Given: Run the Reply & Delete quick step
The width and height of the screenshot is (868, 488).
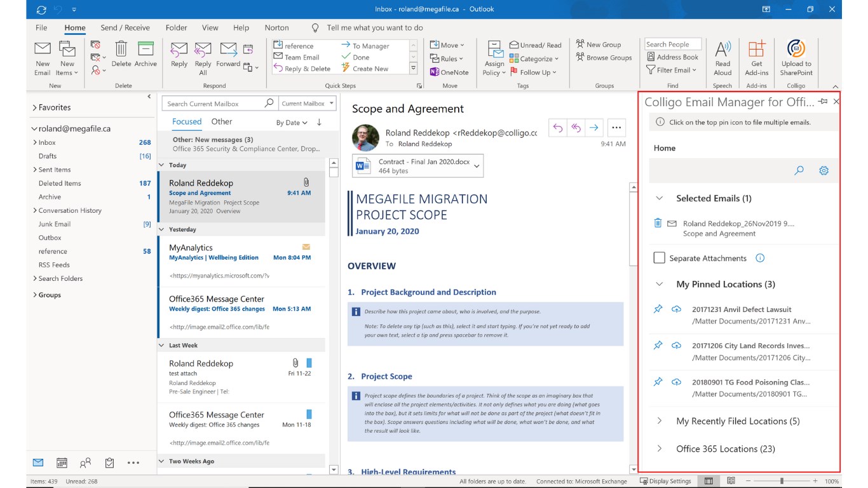Looking at the screenshot, I should tap(302, 69).
